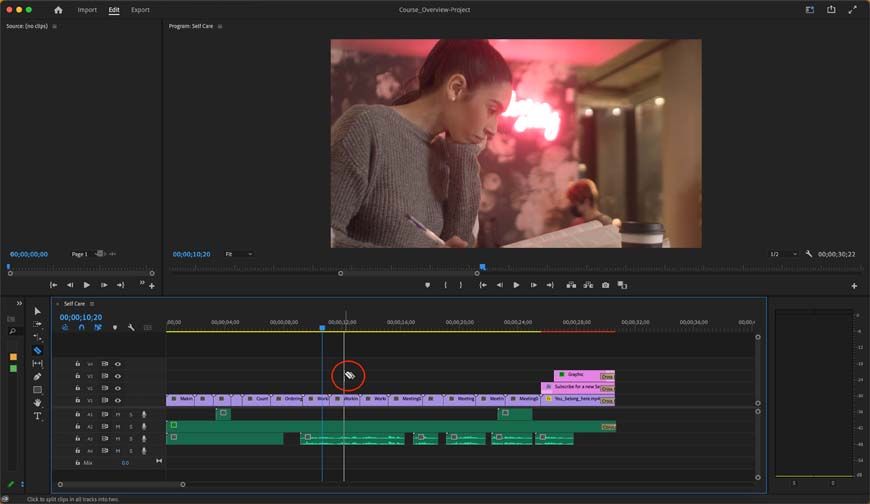
Task: Select the Selection arrow tool
Action: click(37, 311)
